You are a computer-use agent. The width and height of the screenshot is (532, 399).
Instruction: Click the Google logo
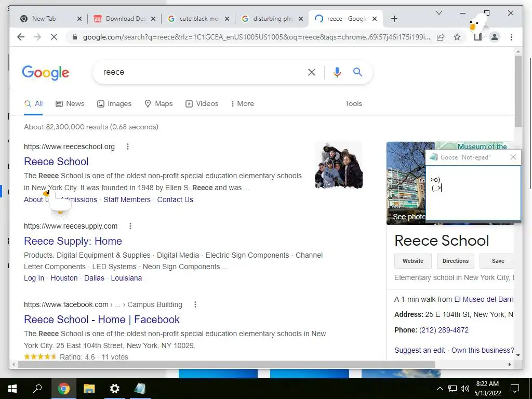click(x=46, y=73)
